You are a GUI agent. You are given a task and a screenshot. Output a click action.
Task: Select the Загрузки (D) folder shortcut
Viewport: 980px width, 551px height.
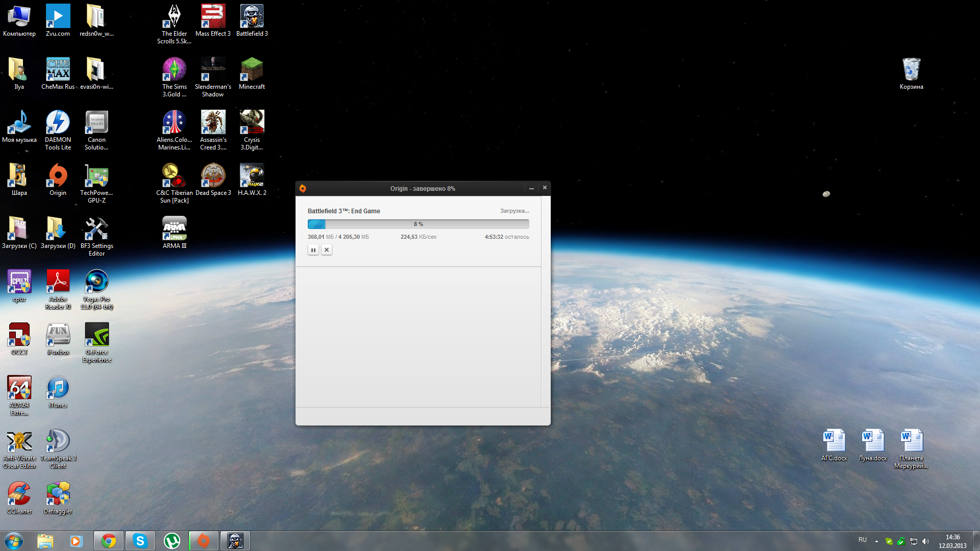[x=58, y=233]
